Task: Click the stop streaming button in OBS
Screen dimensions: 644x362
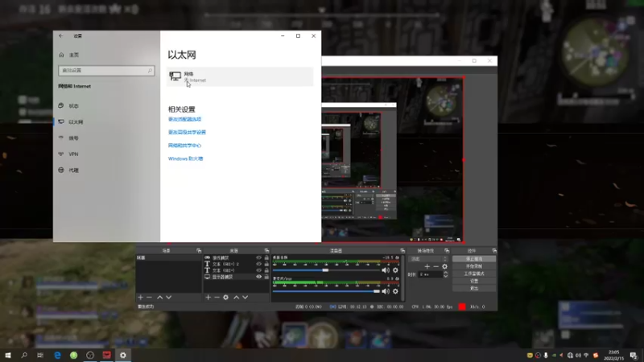Action: point(474,259)
